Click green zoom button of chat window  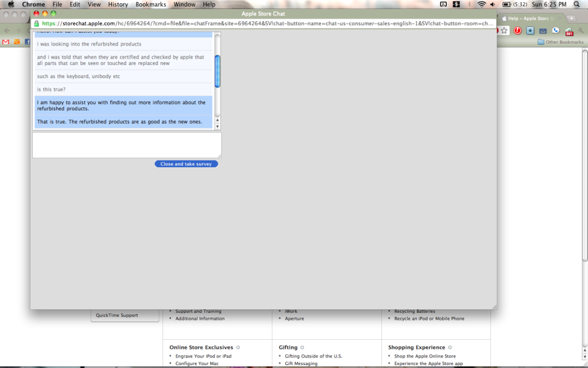pyautogui.click(x=53, y=14)
